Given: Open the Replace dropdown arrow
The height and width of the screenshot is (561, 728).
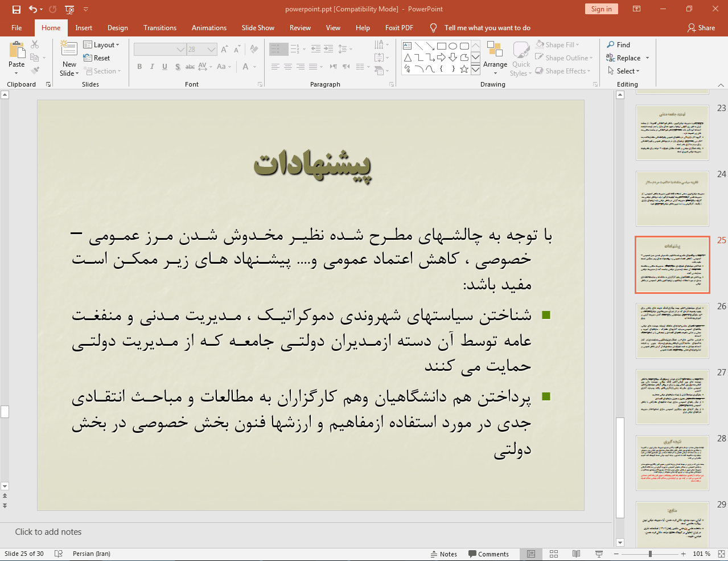Looking at the screenshot, I should (647, 58).
